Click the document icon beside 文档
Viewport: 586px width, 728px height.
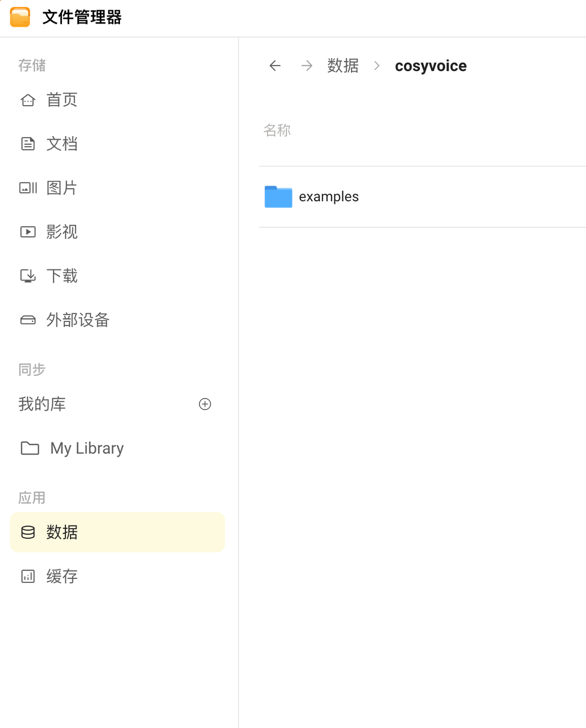[x=28, y=144]
